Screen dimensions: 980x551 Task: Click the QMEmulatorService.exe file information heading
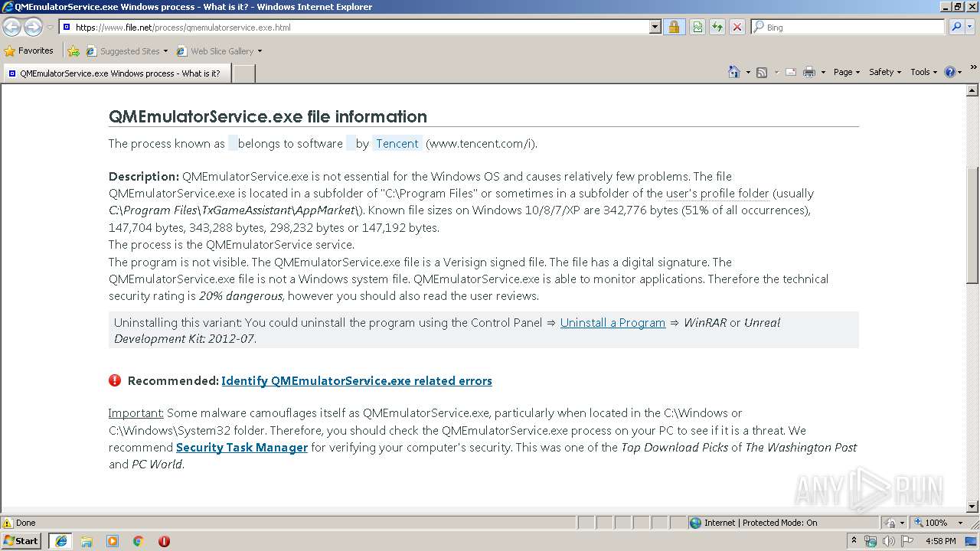click(x=268, y=116)
